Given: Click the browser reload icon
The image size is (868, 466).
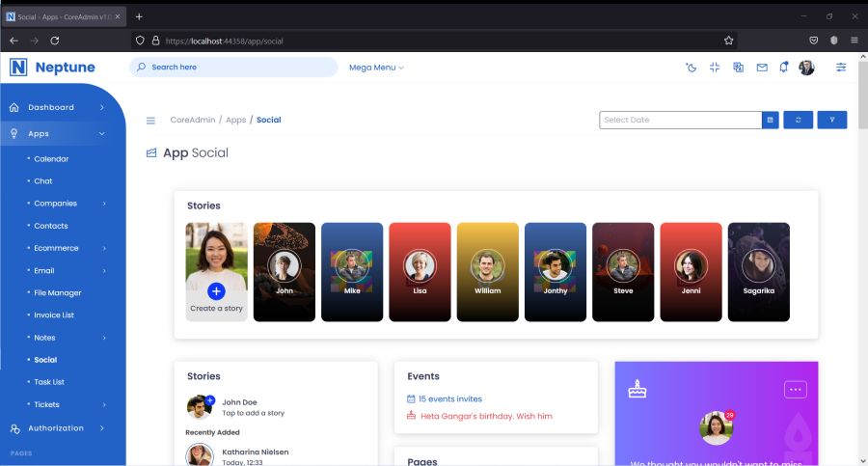Looking at the screenshot, I should pyautogui.click(x=55, y=41).
